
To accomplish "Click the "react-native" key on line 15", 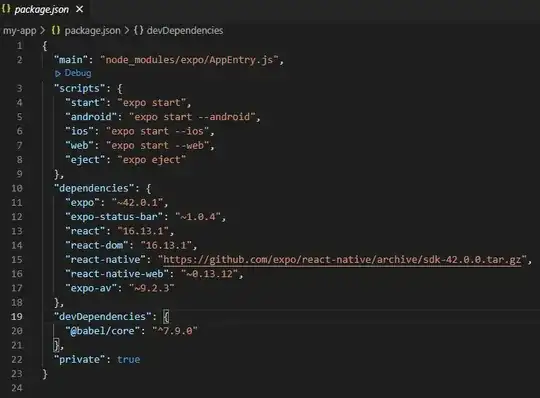I will point(106,260).
